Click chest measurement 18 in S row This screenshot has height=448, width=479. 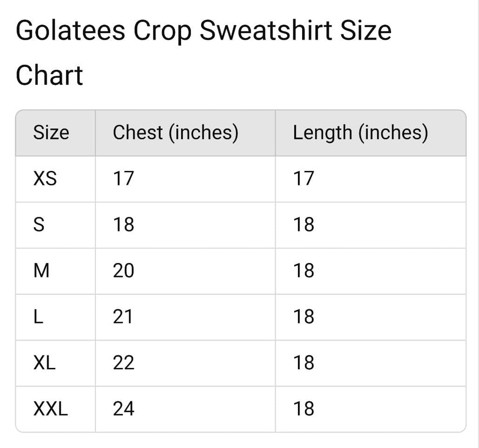click(x=123, y=225)
